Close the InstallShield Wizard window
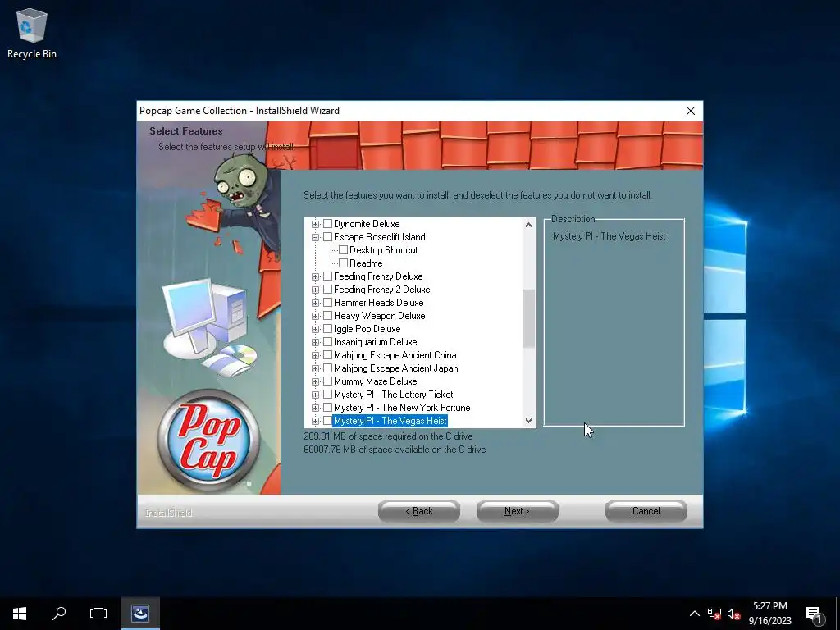 click(691, 111)
